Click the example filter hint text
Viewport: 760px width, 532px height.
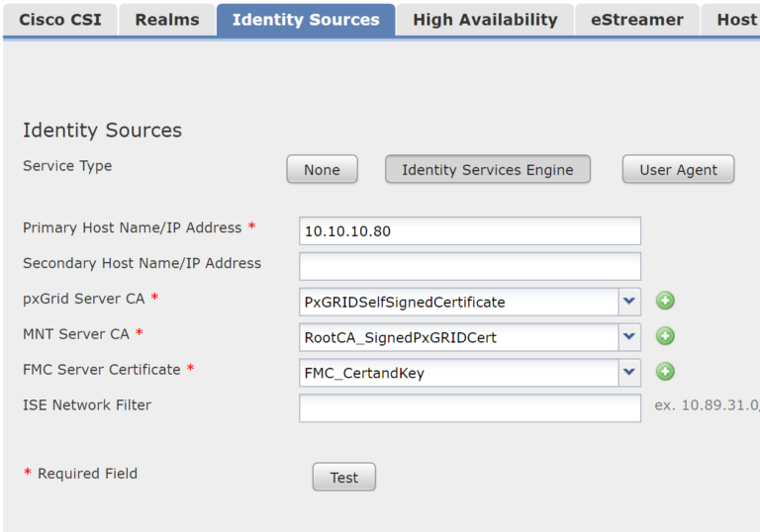tap(708, 405)
